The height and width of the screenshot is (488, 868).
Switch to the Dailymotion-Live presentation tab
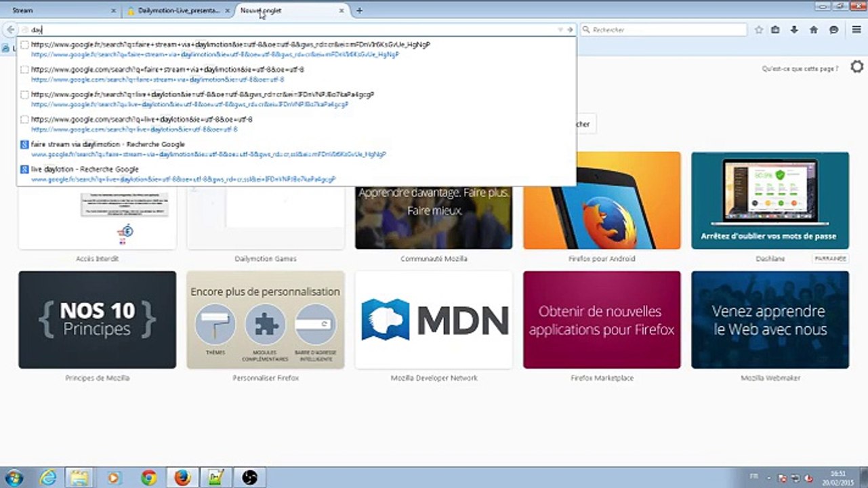pyautogui.click(x=178, y=11)
